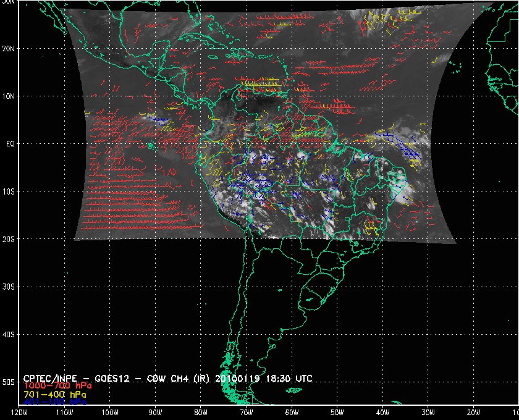Click the CPTEC/INPE text in the caption
The width and height of the screenshot is (519, 420).
click(x=50, y=379)
